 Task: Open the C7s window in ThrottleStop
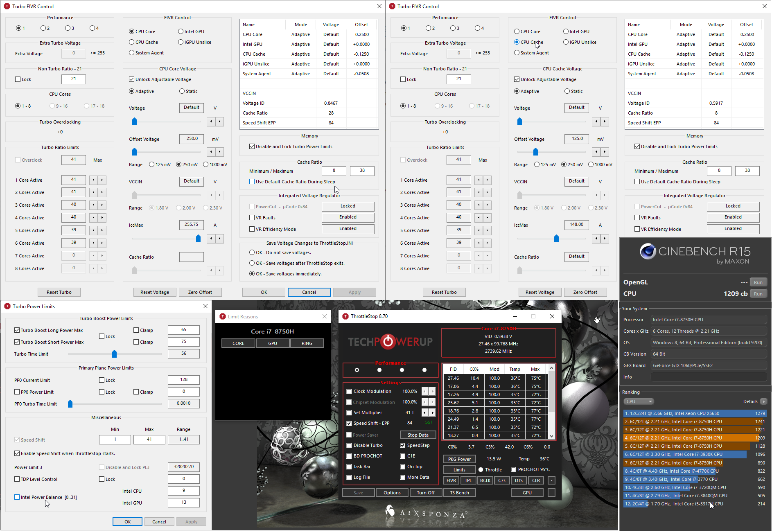[x=502, y=480]
